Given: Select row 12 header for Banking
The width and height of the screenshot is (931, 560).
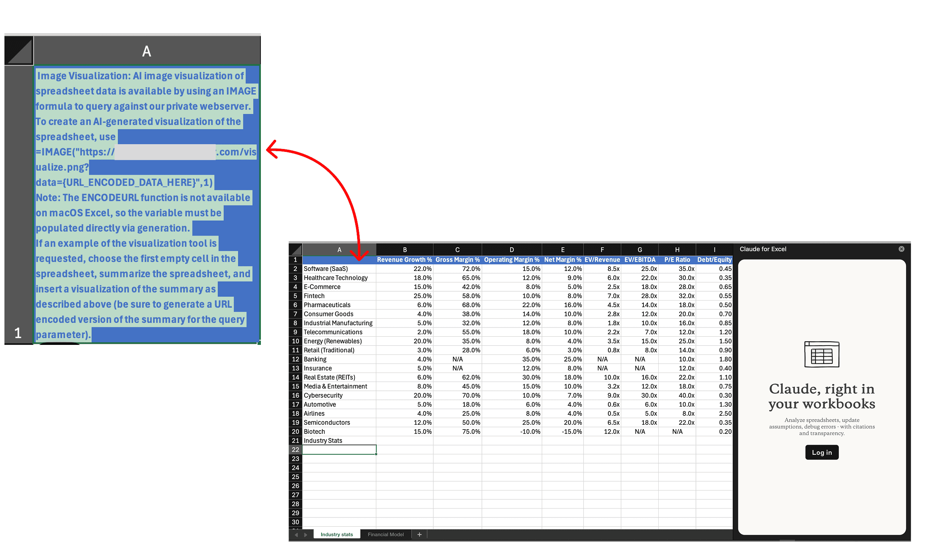Looking at the screenshot, I should click(x=295, y=359).
